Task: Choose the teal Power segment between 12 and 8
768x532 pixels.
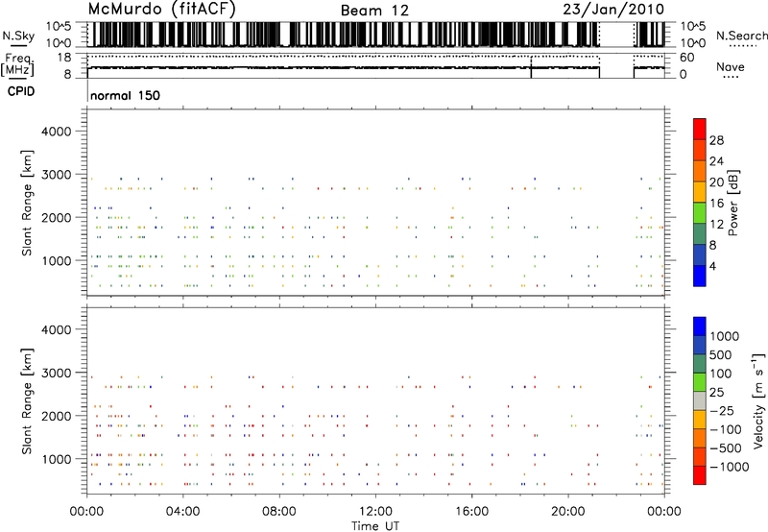Action: (700, 234)
